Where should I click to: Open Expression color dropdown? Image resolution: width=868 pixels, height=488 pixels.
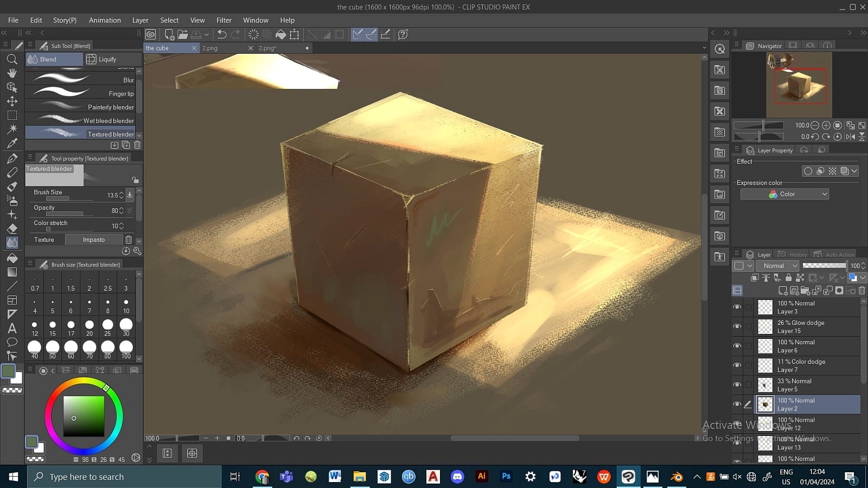784,194
